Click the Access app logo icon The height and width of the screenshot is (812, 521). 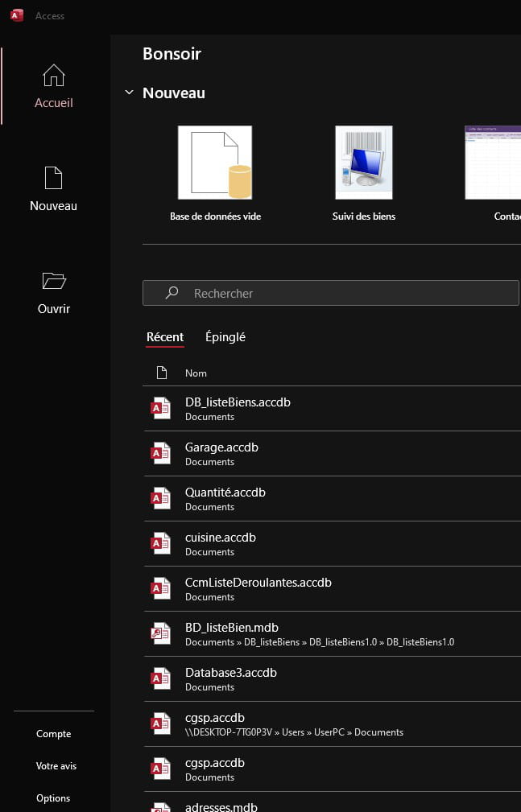point(17,15)
